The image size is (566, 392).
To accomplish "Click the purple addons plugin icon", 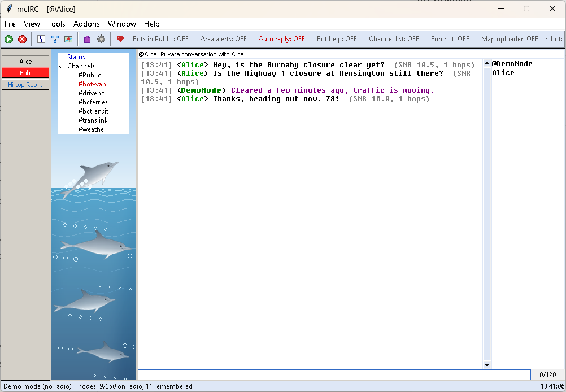I will [x=87, y=39].
